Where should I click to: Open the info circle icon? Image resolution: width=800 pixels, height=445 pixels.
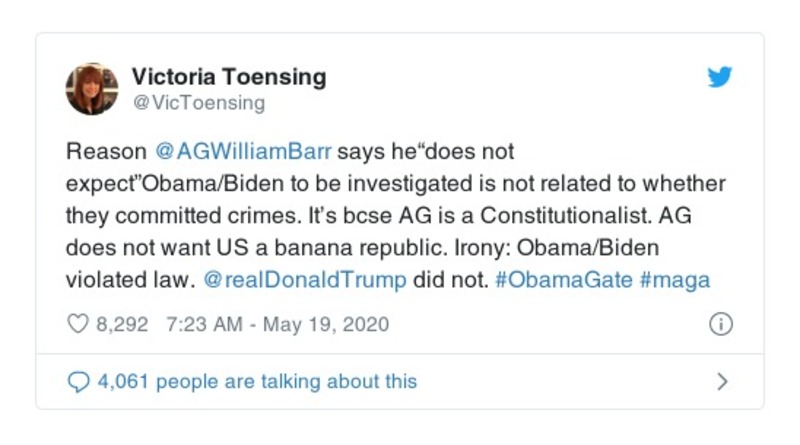pos(720,325)
